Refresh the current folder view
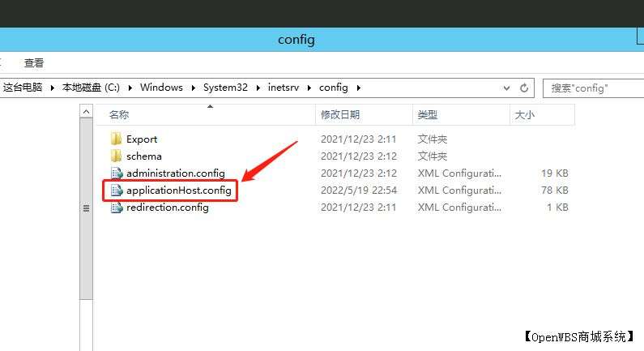The image size is (644, 351). pos(524,88)
